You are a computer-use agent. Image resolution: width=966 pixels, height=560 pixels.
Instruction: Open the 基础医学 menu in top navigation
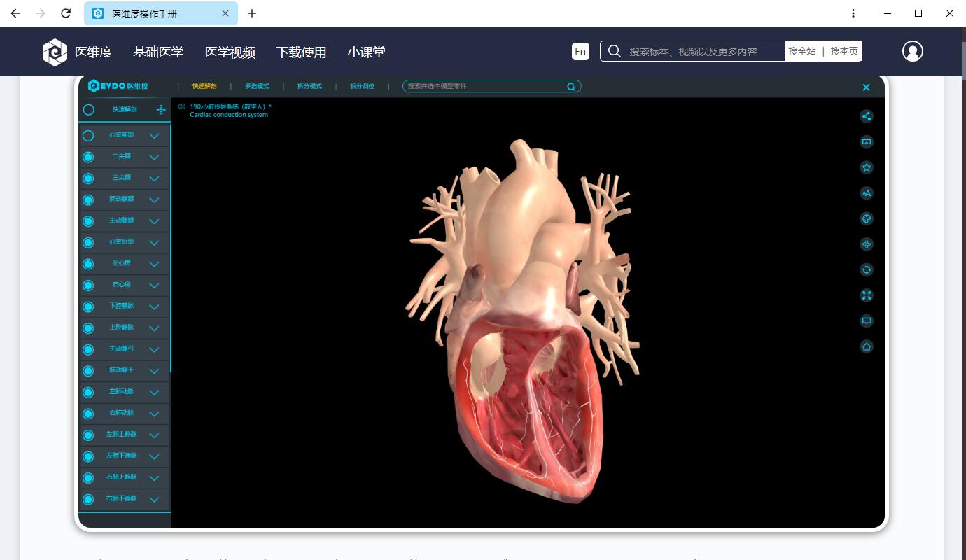[159, 52]
